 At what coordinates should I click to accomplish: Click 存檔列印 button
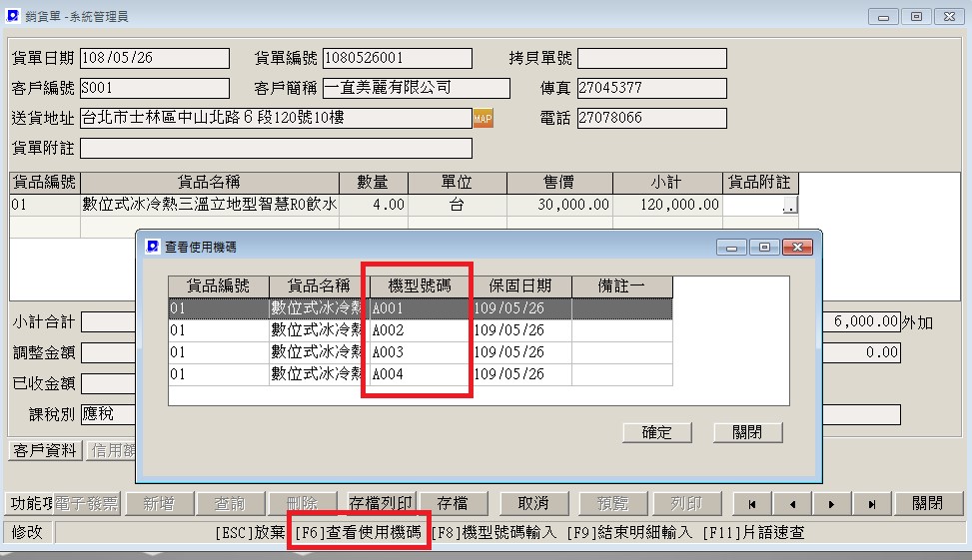(380, 504)
